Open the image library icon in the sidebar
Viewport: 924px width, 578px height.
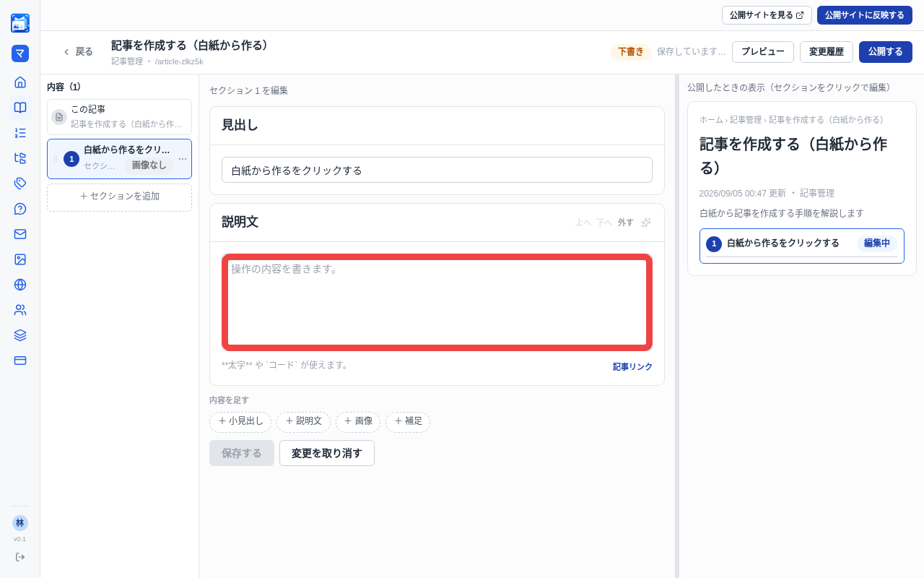pyautogui.click(x=20, y=259)
